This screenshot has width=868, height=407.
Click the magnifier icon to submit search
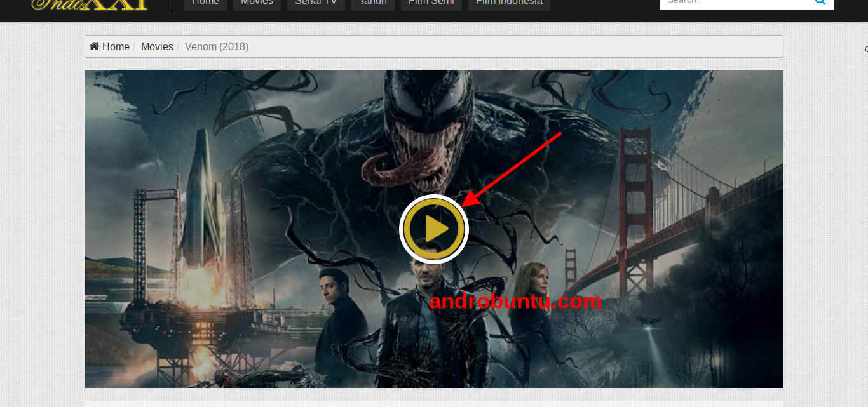[820, 3]
